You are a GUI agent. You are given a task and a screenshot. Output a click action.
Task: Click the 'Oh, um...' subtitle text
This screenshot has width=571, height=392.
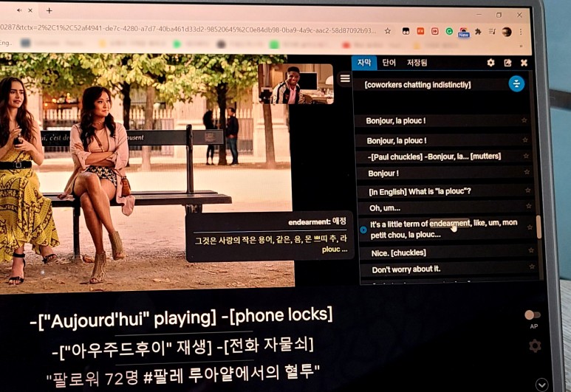pyautogui.click(x=385, y=208)
